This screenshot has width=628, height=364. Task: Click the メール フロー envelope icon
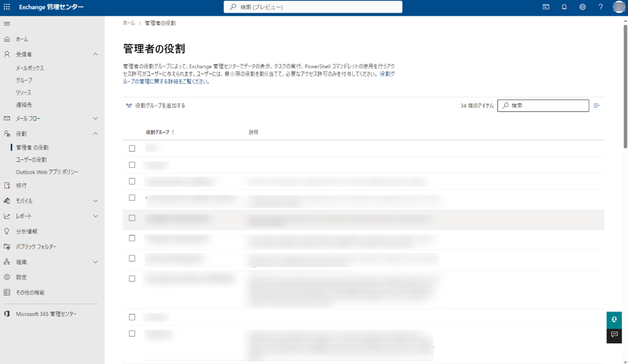tap(7, 118)
